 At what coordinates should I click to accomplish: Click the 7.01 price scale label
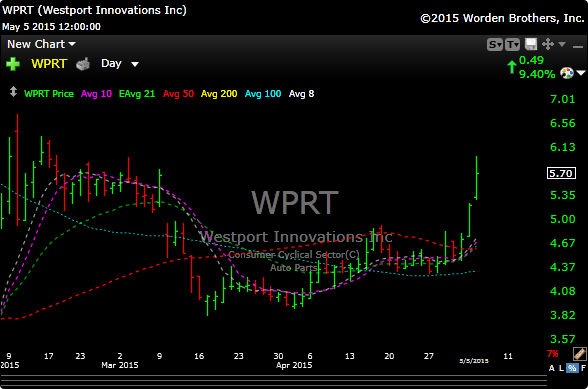[562, 99]
